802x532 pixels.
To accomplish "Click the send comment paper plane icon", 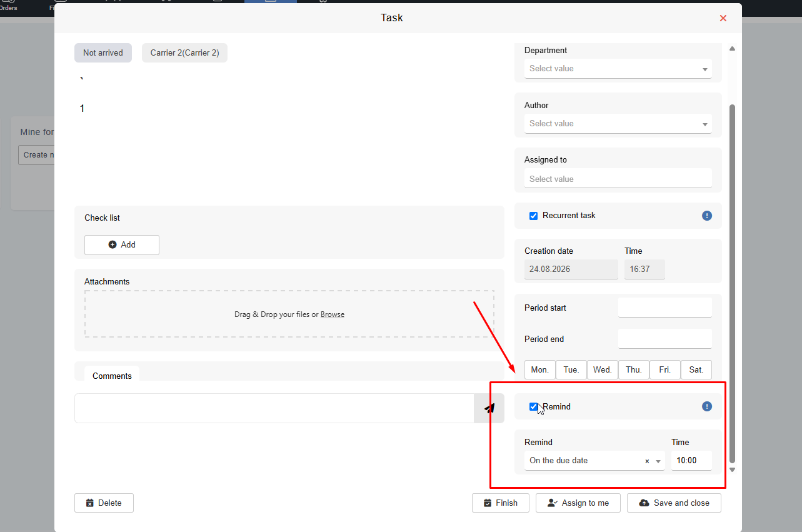I will (x=489, y=408).
